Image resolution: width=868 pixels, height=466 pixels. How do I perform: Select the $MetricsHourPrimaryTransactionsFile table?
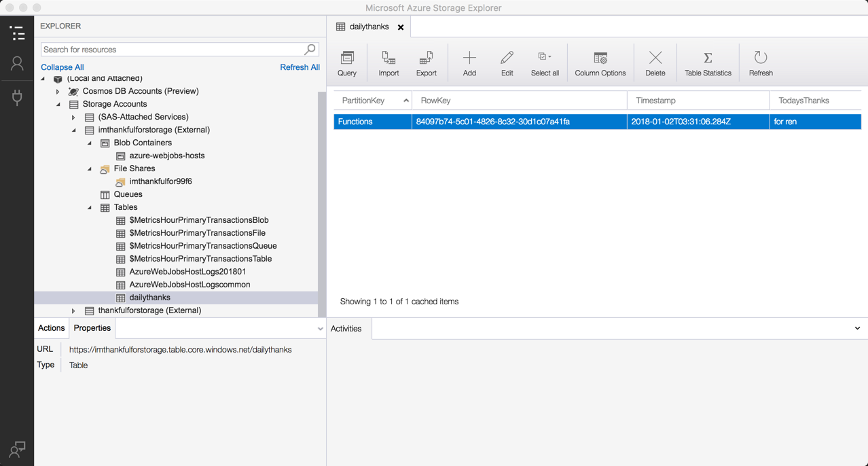pyautogui.click(x=197, y=233)
